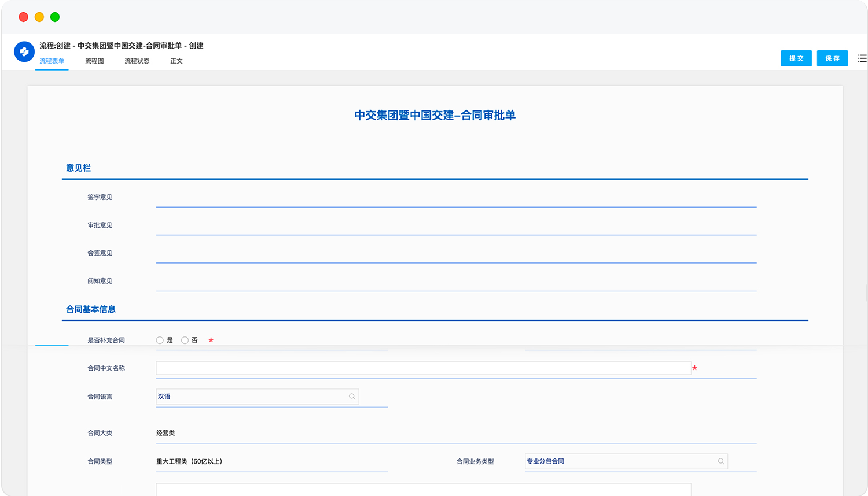Click the 意见栏 section heading
The height and width of the screenshot is (496, 868).
pos(78,168)
